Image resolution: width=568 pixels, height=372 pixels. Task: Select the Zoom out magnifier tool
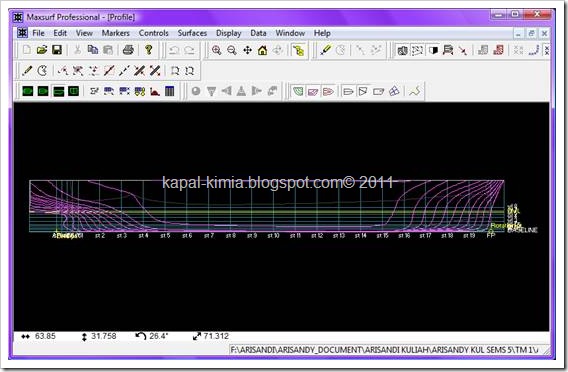tap(232, 50)
